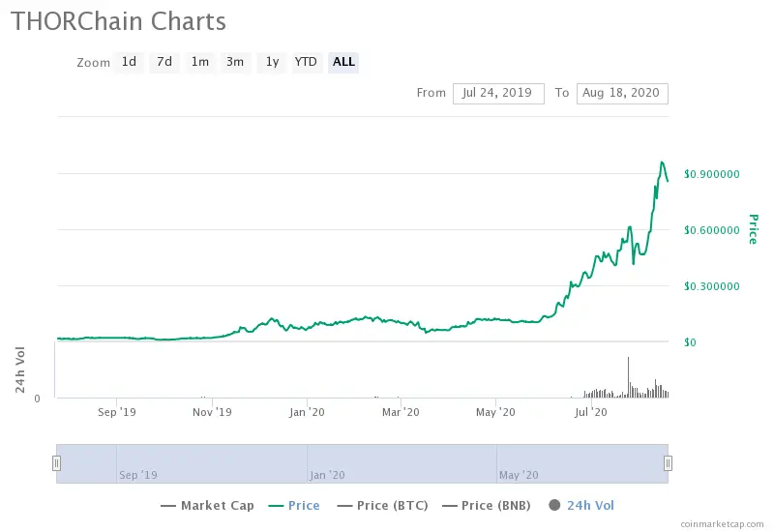774x532 pixels.
Task: Click the tallest 24h volume bar
Action: point(628,377)
